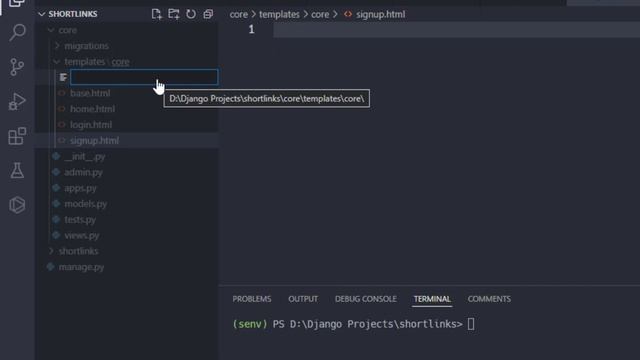
Task: Expand the shortlinks folder
Action: [x=51, y=251]
